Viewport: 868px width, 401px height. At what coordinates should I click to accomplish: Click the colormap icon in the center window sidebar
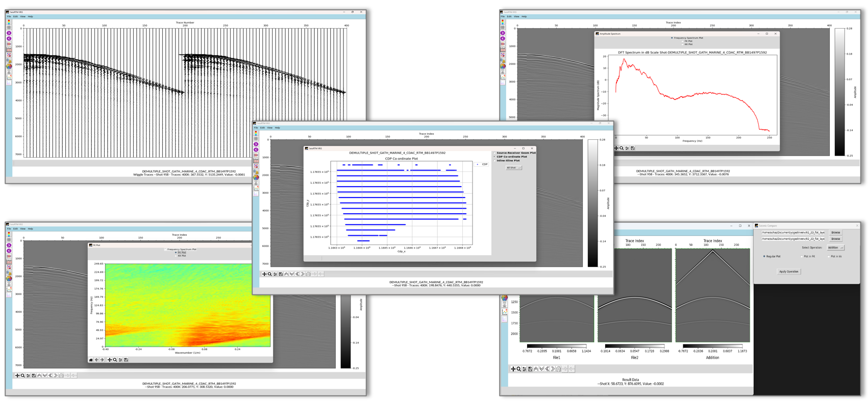[x=256, y=133]
